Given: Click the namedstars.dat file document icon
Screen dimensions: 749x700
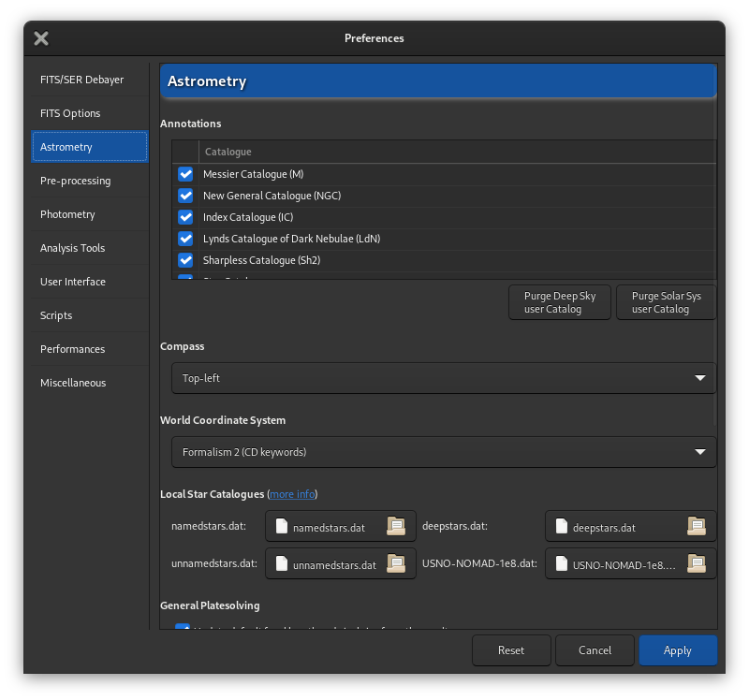Looking at the screenshot, I should (x=282, y=527).
